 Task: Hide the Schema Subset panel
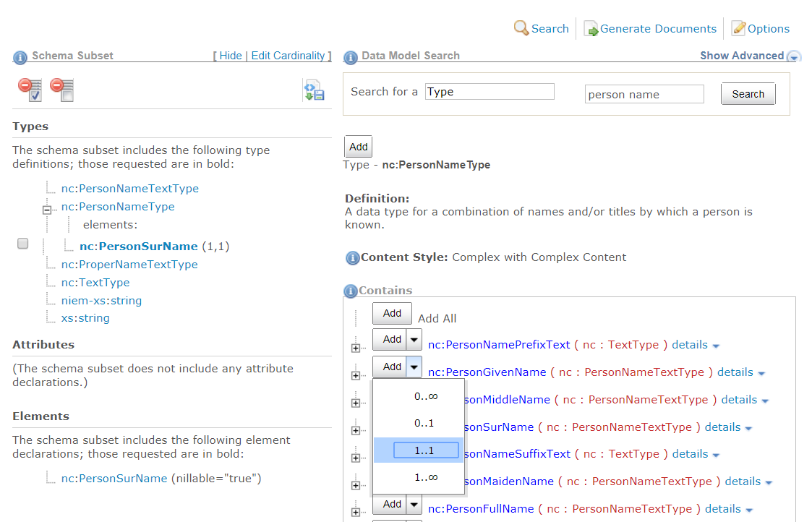point(231,56)
